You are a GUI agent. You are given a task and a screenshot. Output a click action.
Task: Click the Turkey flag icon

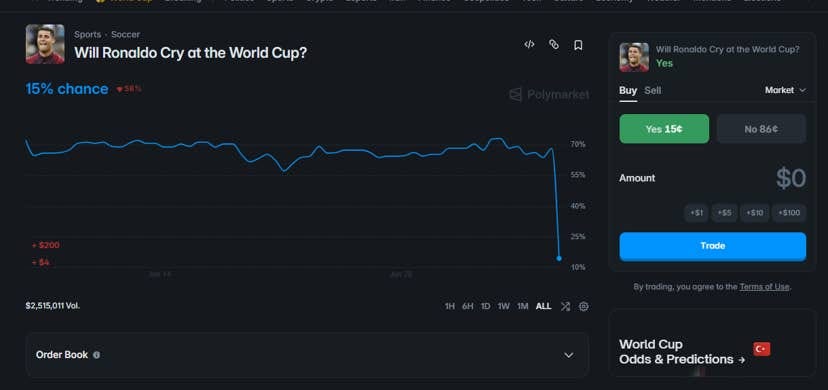point(761,349)
